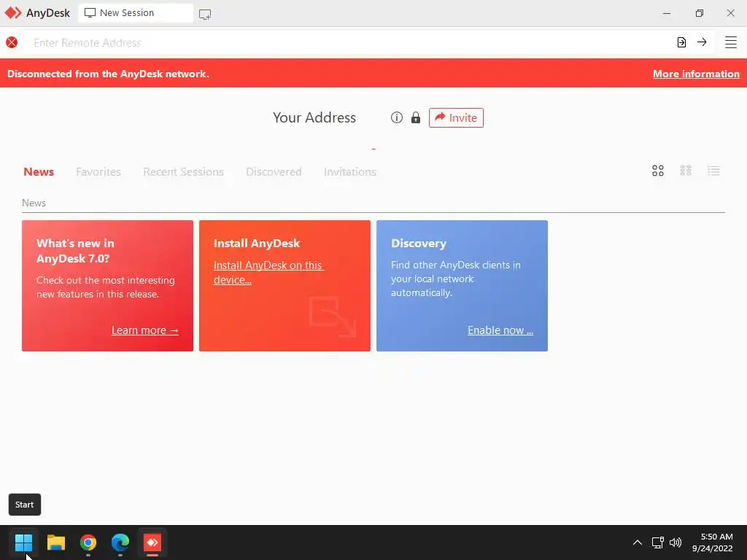Open the volume tray icon

pyautogui.click(x=676, y=542)
